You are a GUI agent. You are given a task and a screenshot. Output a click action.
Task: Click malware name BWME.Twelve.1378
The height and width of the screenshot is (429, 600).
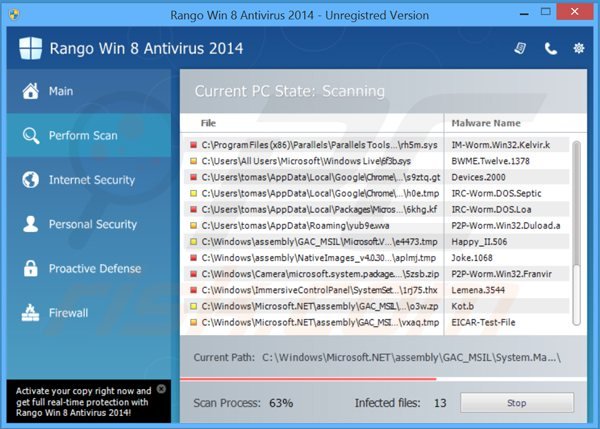pyautogui.click(x=490, y=161)
